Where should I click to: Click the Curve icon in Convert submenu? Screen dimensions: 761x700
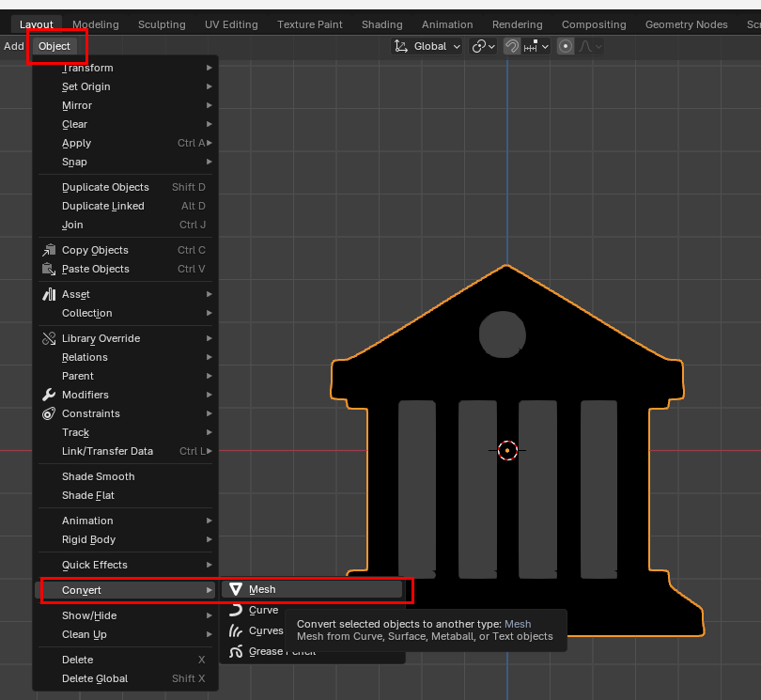(x=236, y=611)
